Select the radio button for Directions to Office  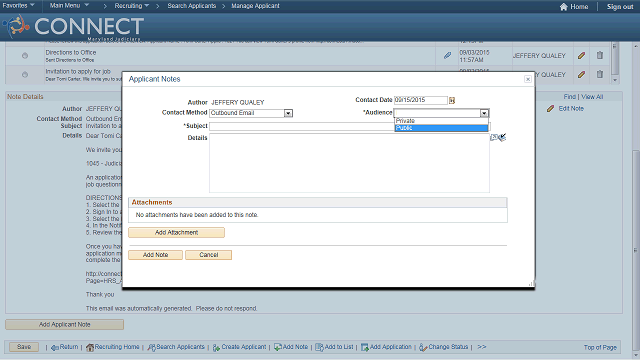25,56
